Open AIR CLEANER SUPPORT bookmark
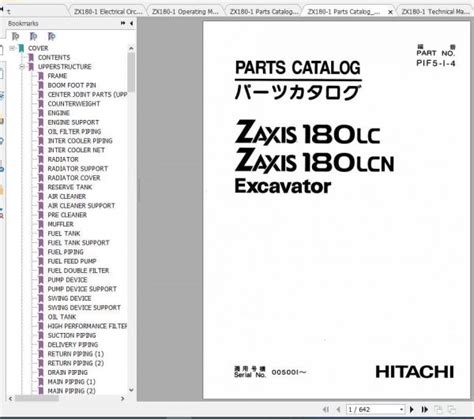474x419 pixels. [81, 206]
